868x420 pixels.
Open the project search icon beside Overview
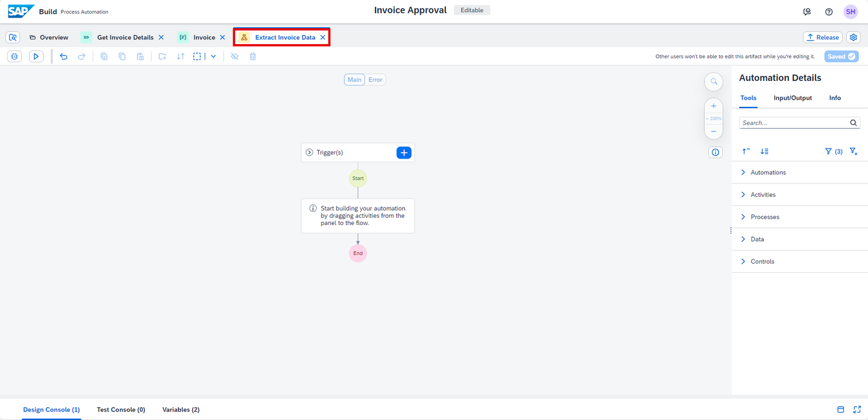pyautogui.click(x=13, y=37)
